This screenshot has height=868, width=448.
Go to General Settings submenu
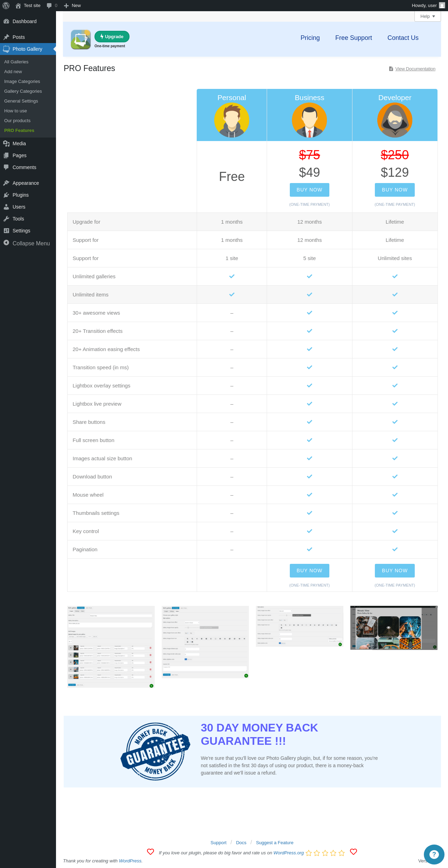(x=21, y=101)
